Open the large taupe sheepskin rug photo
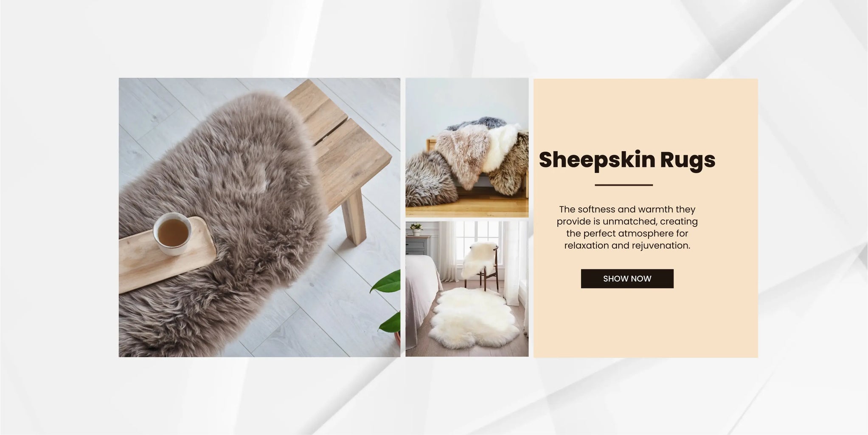Image resolution: width=868 pixels, height=435 pixels. 259,217
